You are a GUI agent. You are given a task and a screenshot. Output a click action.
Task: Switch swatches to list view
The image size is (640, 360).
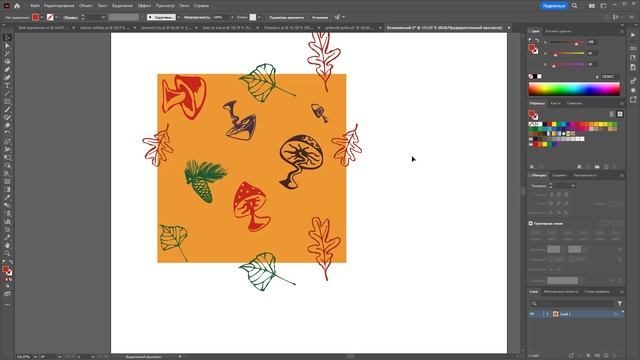tap(612, 114)
